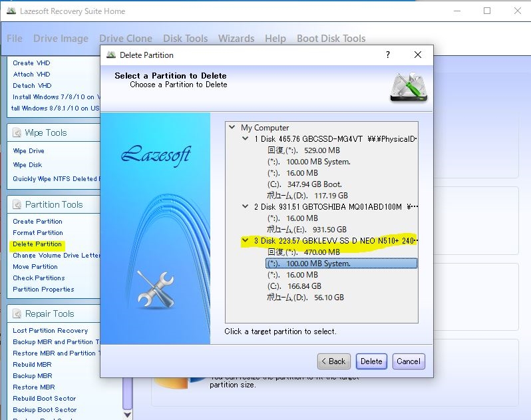This screenshot has height=420, width=531.
Task: Select the 117.19 GB D: volume
Action: click(x=307, y=196)
